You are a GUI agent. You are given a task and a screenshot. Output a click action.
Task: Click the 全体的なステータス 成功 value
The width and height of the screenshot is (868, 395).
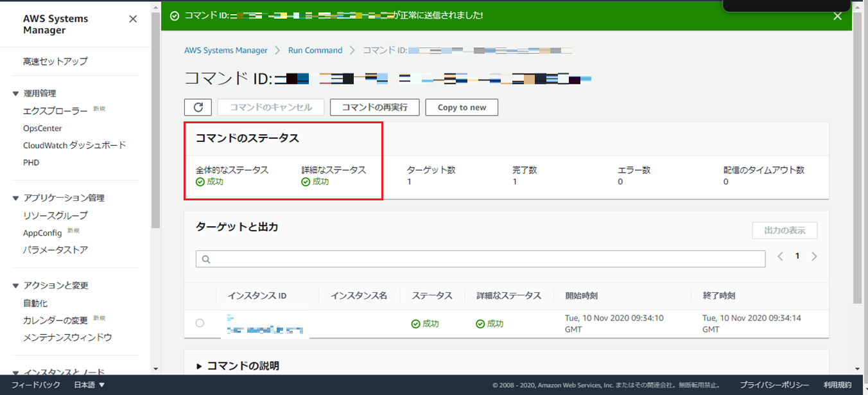tap(210, 182)
